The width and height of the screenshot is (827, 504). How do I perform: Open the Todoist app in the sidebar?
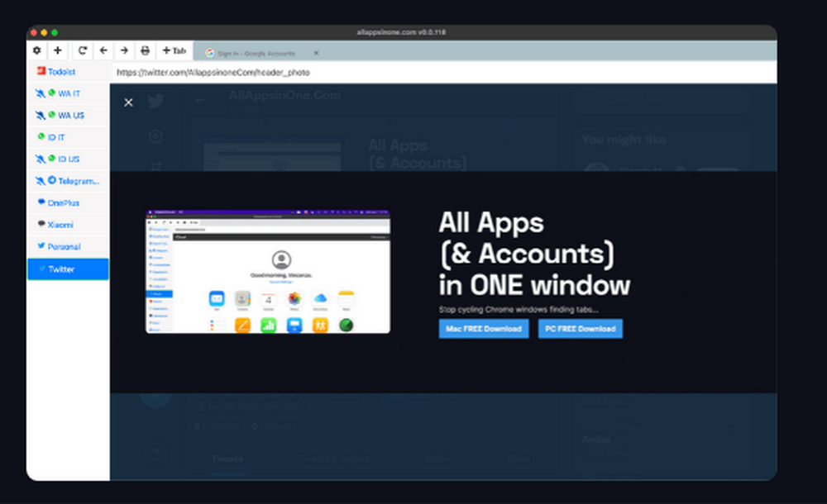[68, 71]
